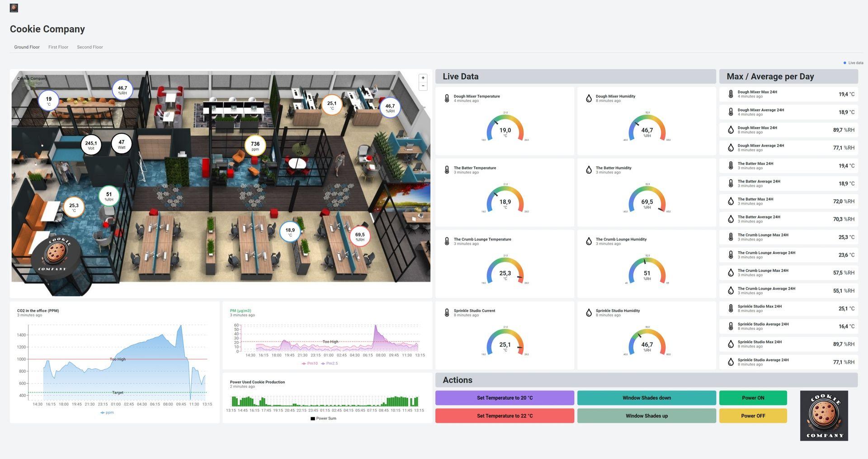Lower the window shades with Window Shades down
The height and width of the screenshot is (459, 868).
click(646, 398)
